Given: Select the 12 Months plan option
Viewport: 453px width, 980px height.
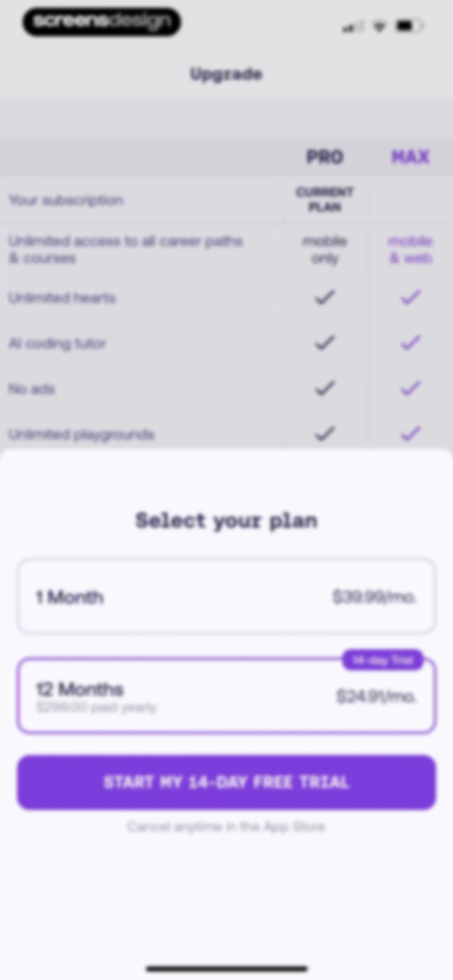Looking at the screenshot, I should (226, 695).
